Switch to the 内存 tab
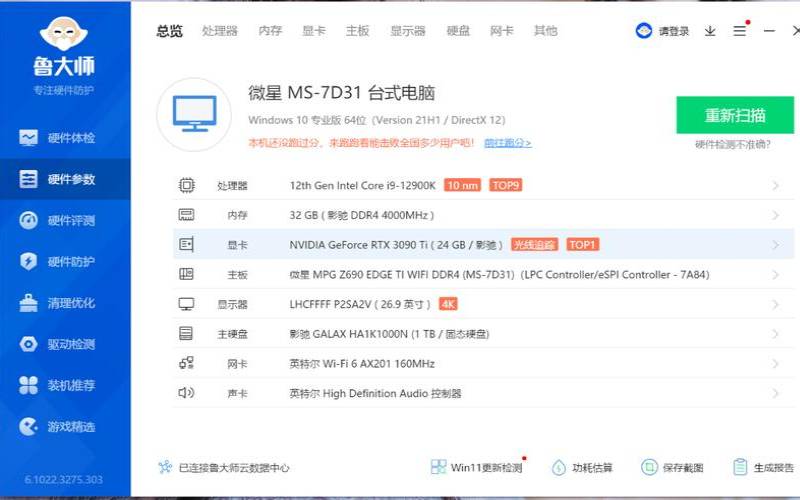Screen dimensions: 800x500 [270, 31]
